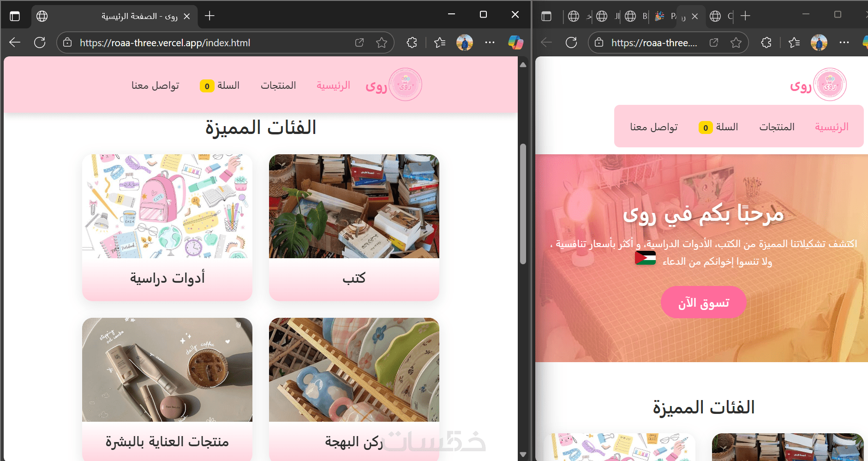Click the Palestine flag in hero text
This screenshot has width=868, height=461.
(x=645, y=258)
